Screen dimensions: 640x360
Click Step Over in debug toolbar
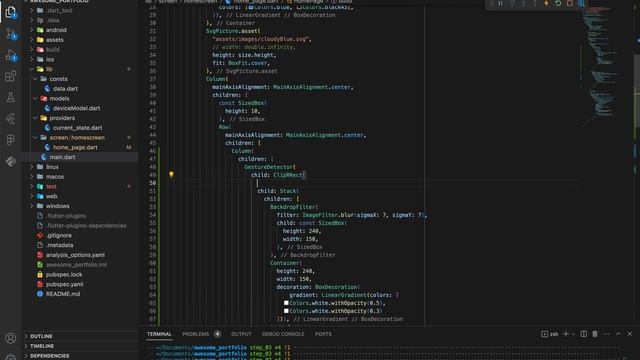coord(512,3)
